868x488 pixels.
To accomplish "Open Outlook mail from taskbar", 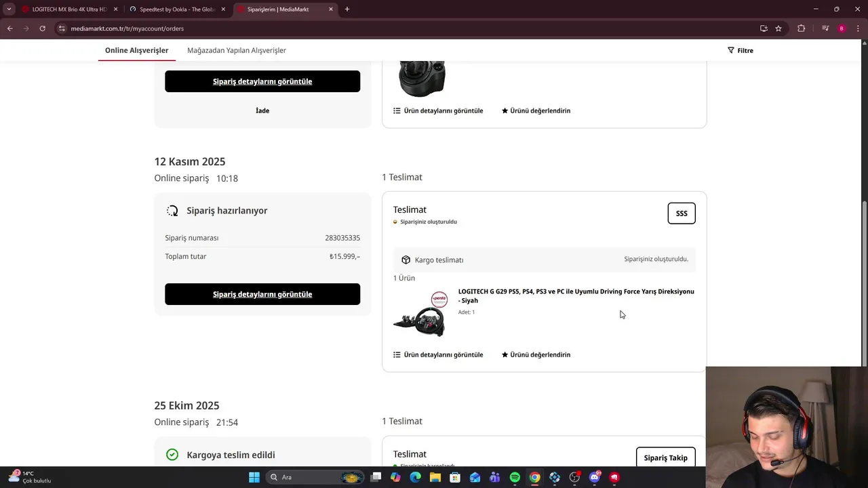I will pyautogui.click(x=475, y=477).
